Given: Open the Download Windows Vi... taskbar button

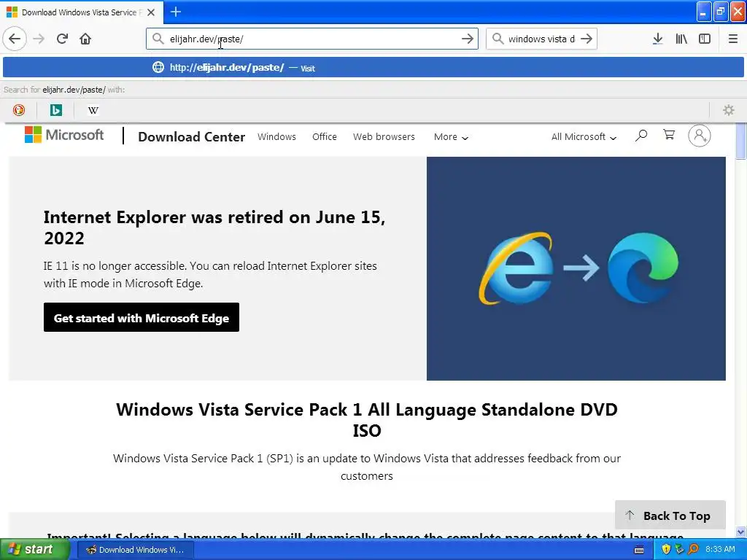Looking at the screenshot, I should [135, 550].
